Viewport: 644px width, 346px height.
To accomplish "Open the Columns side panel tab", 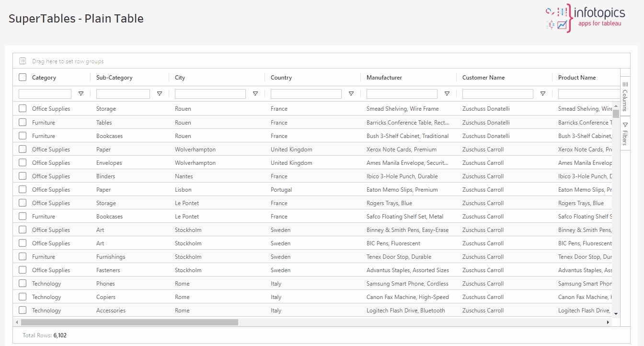I will click(x=625, y=96).
